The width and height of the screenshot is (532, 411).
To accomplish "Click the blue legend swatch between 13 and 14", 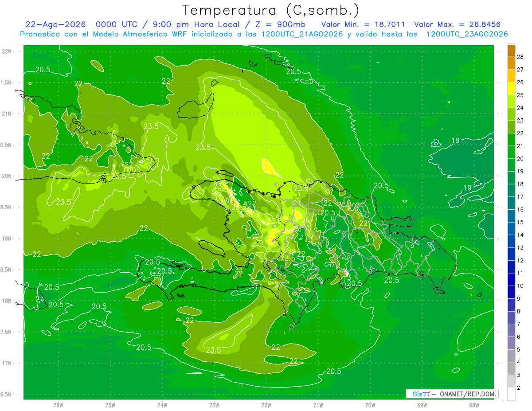I will [511, 241].
